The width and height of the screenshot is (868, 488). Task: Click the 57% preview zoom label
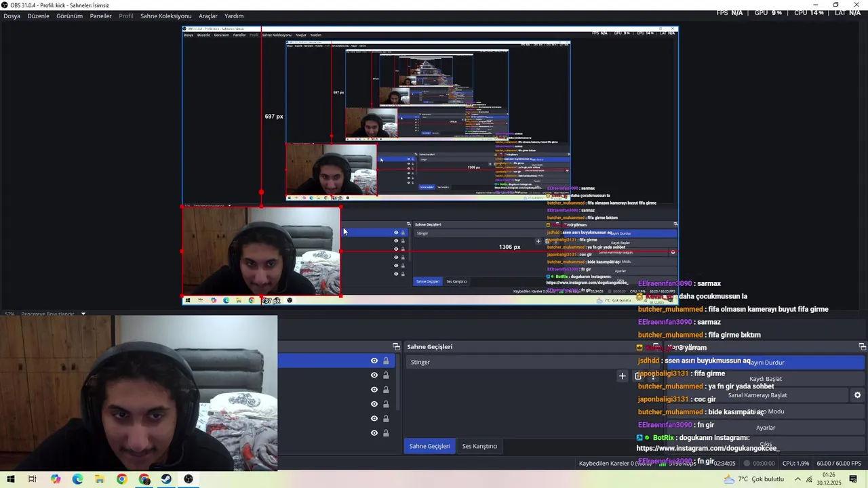[x=9, y=314]
